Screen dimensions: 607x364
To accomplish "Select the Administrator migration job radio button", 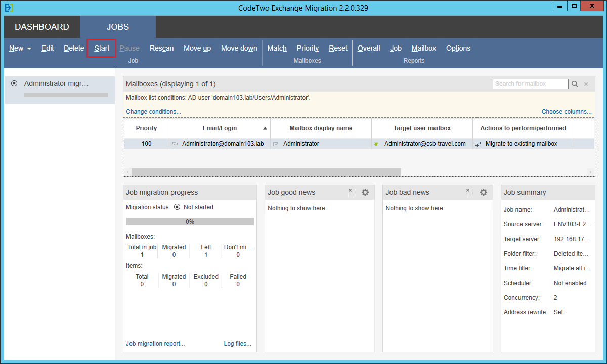I will [14, 83].
